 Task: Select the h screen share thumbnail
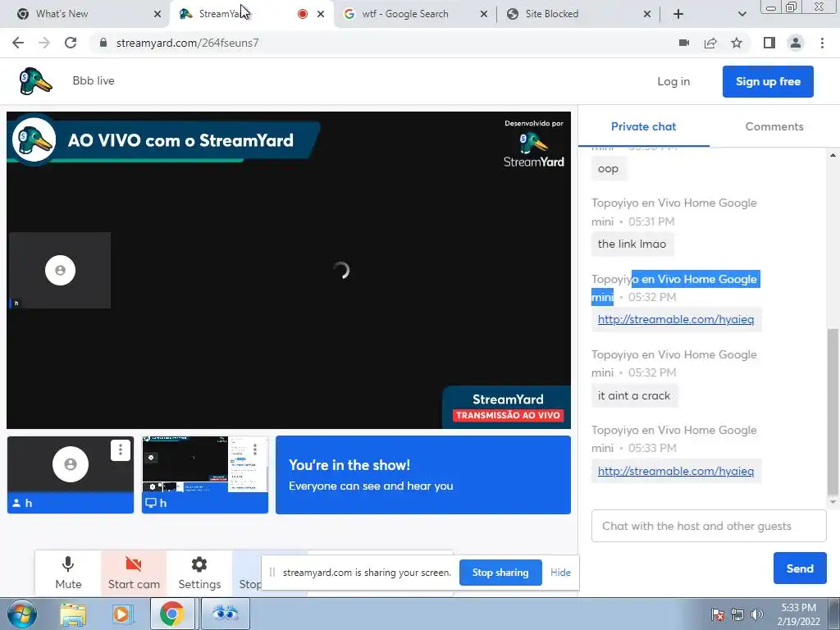point(204,475)
